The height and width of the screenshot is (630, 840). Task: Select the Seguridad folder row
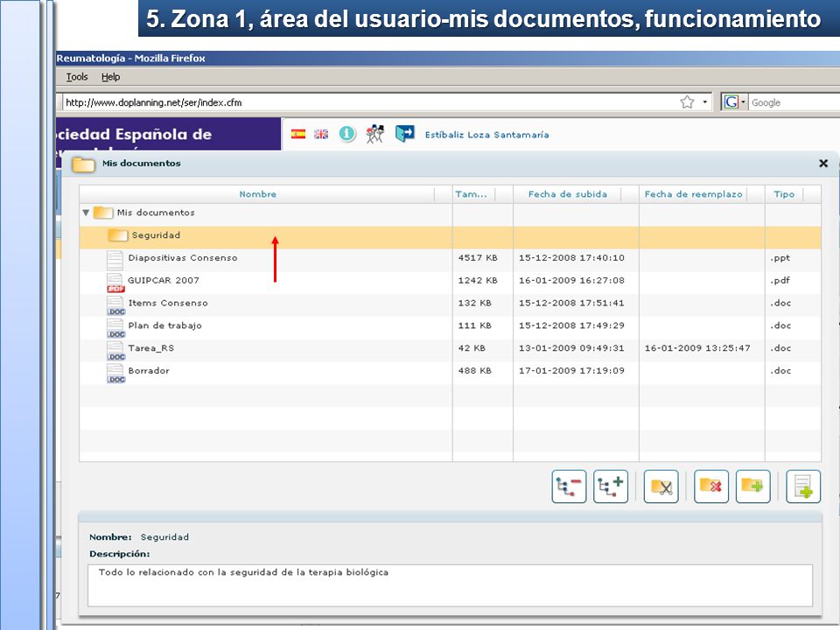point(450,235)
